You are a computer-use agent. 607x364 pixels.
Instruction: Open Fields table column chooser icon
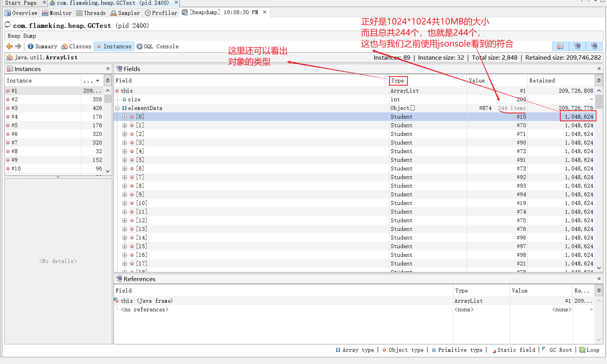[x=599, y=80]
